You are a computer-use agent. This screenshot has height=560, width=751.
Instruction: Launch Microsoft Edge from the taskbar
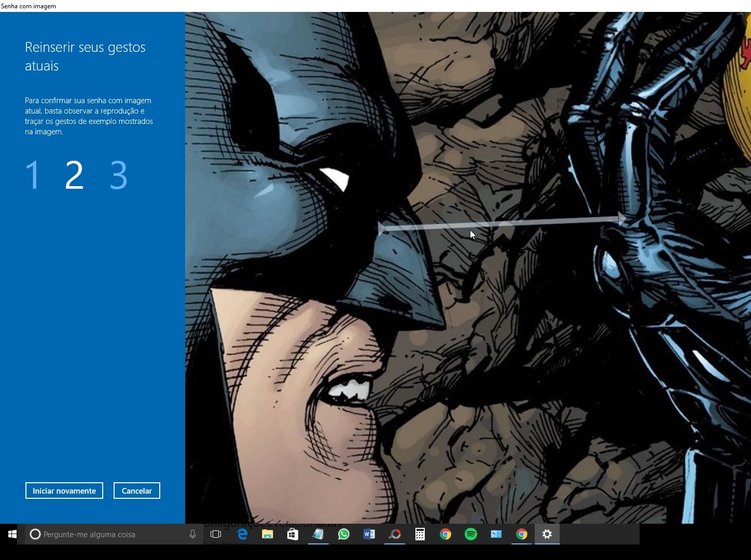(x=242, y=534)
